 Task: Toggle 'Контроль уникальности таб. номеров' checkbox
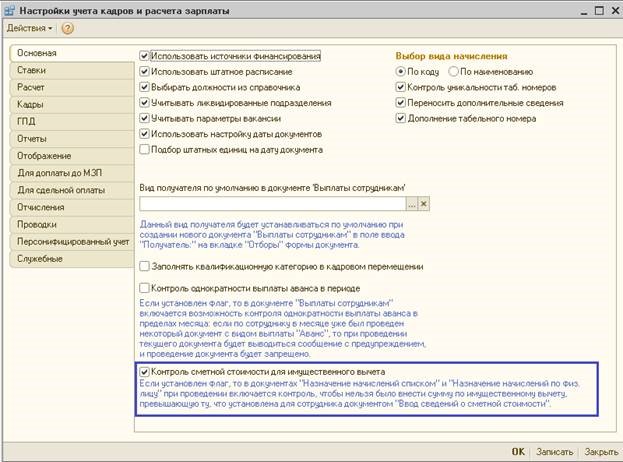403,87
